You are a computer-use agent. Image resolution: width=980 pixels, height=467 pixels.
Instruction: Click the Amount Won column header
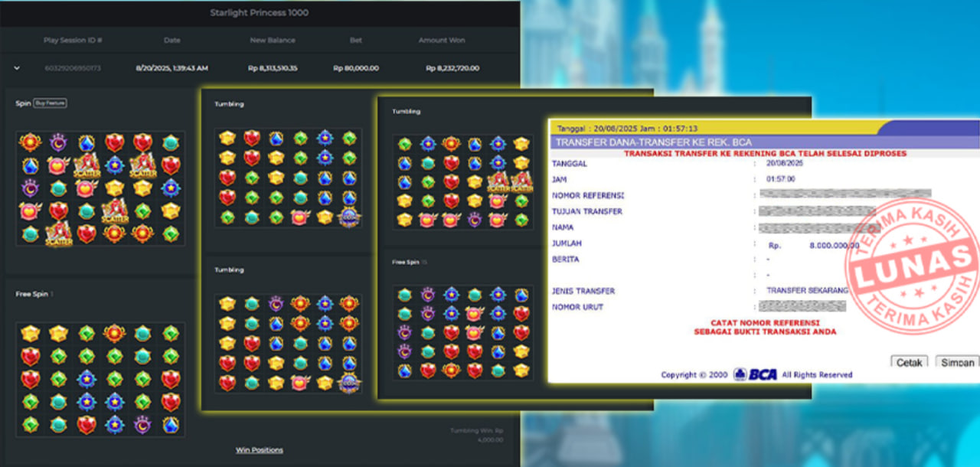(442, 40)
